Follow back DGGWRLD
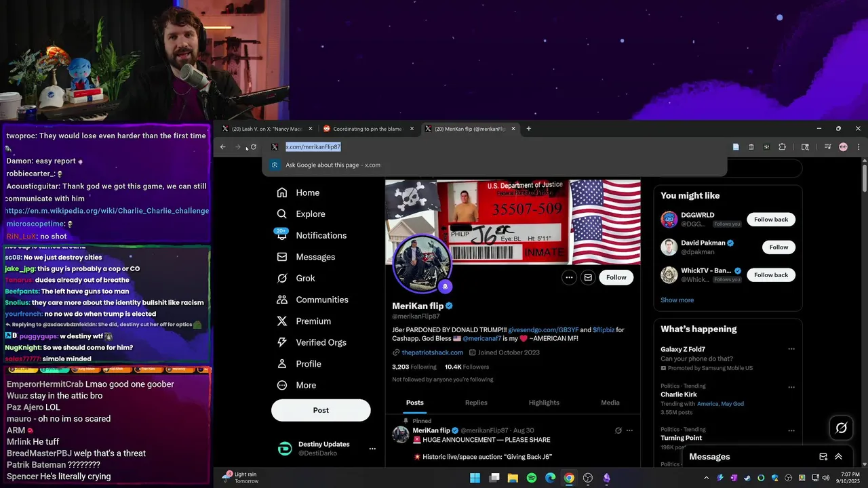 tap(771, 220)
